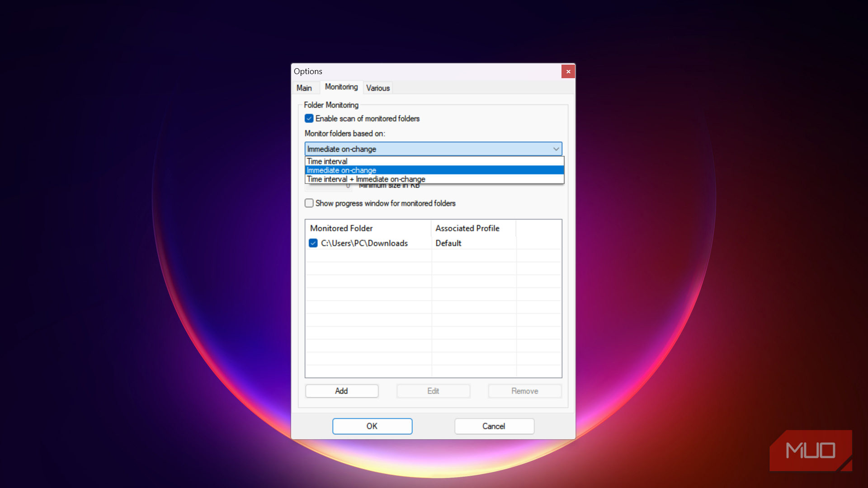Open the Monitoring tab
The height and width of the screenshot is (488, 868).
point(341,87)
